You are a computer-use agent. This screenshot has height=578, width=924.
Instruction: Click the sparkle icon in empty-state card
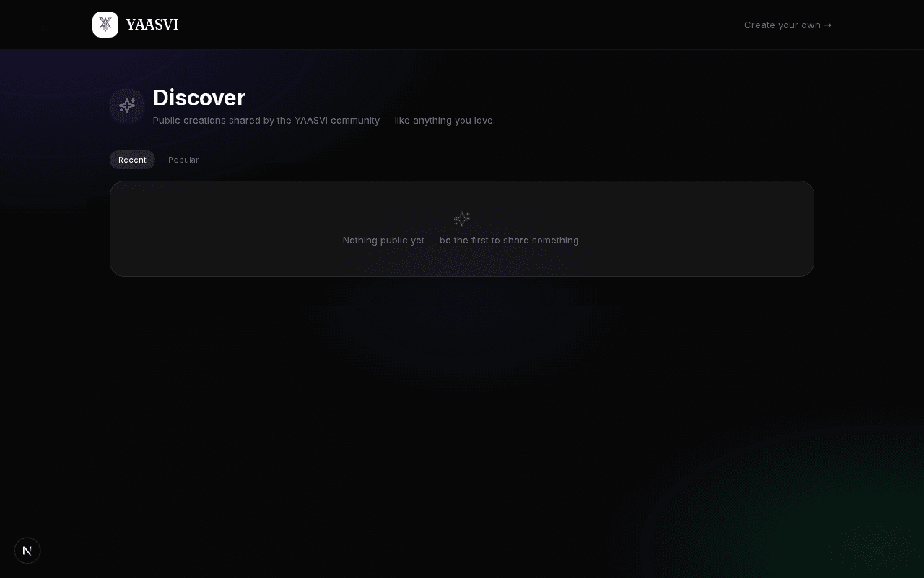[x=462, y=219]
